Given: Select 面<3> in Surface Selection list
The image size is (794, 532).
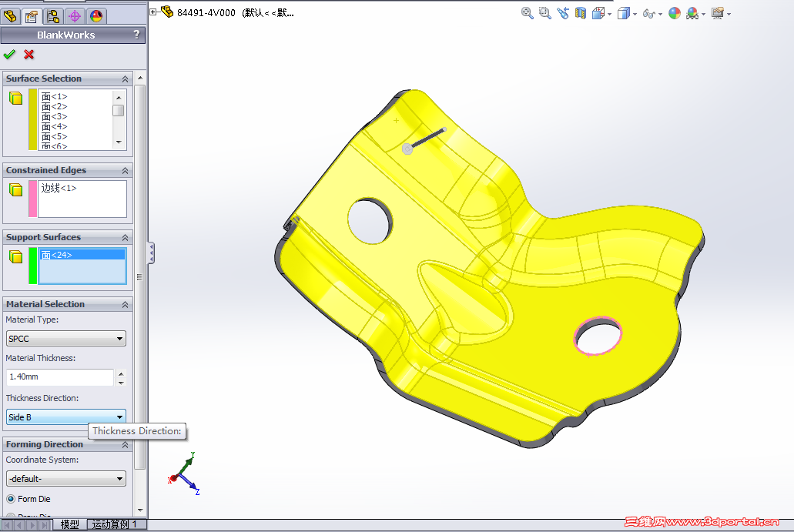Looking at the screenshot, I should click(x=54, y=116).
